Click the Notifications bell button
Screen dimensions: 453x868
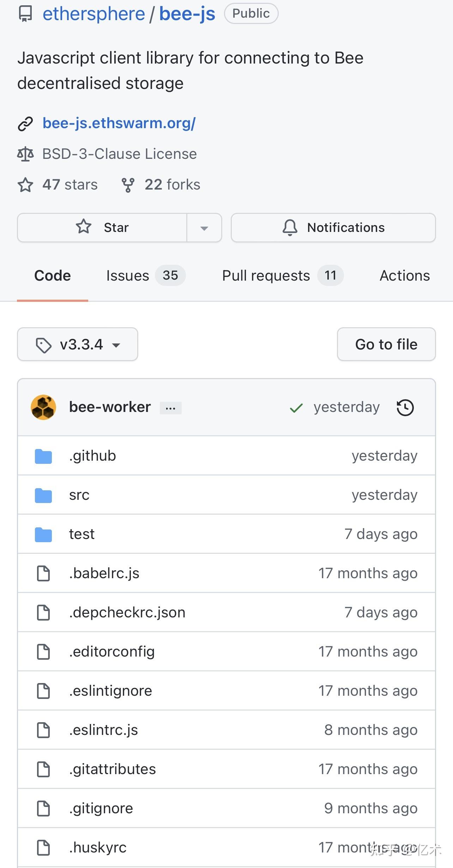click(333, 228)
